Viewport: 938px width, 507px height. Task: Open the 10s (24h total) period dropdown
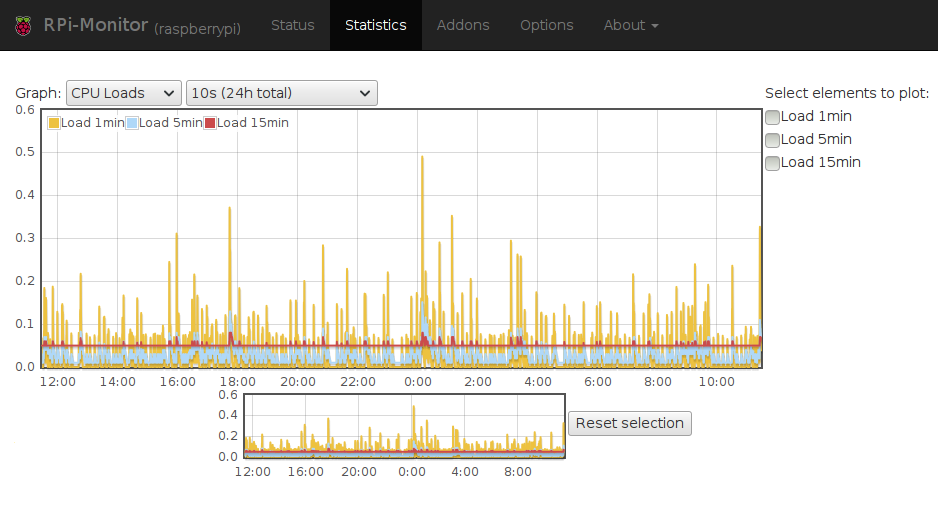[282, 93]
